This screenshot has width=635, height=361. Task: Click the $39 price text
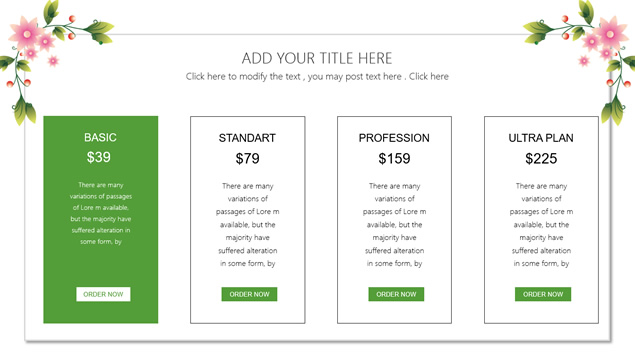coord(98,157)
